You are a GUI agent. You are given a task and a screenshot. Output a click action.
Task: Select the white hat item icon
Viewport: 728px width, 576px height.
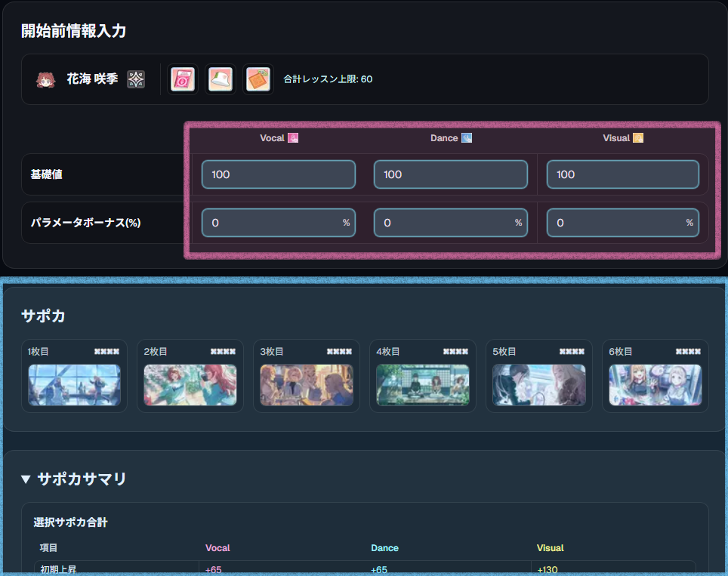point(221,79)
